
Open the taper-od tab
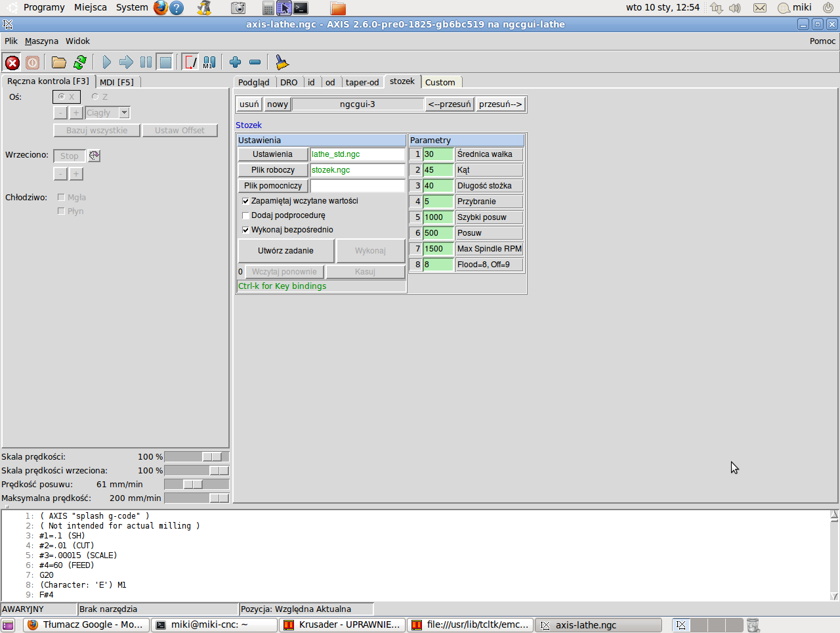(x=362, y=82)
